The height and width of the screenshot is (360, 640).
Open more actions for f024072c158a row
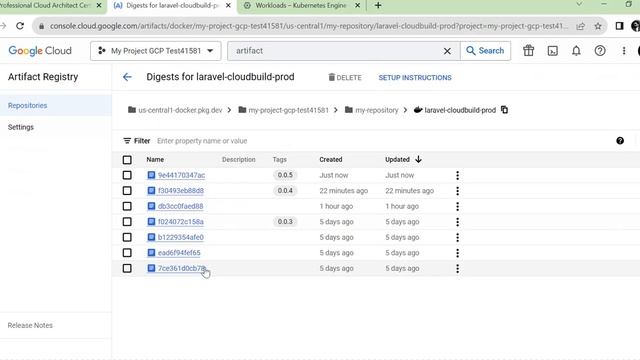(458, 222)
